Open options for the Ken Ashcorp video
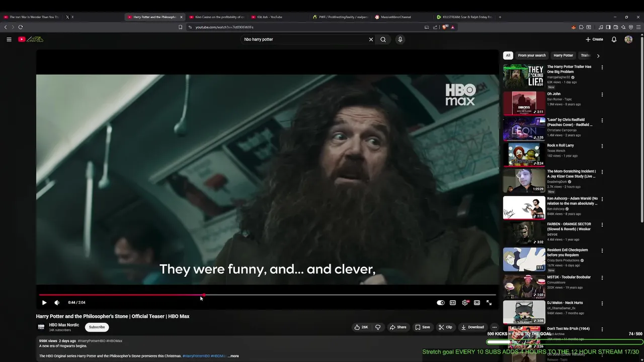This screenshot has width=644, height=362. coord(602,199)
